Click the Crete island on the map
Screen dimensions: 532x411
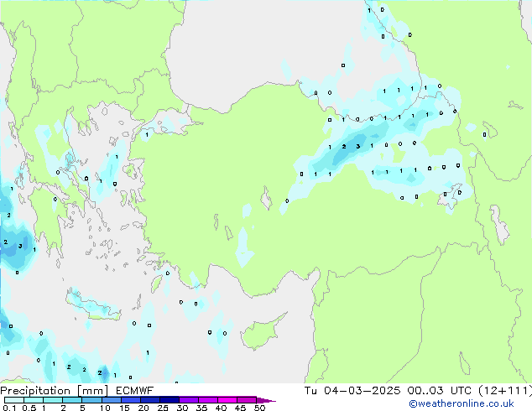coord(93,306)
